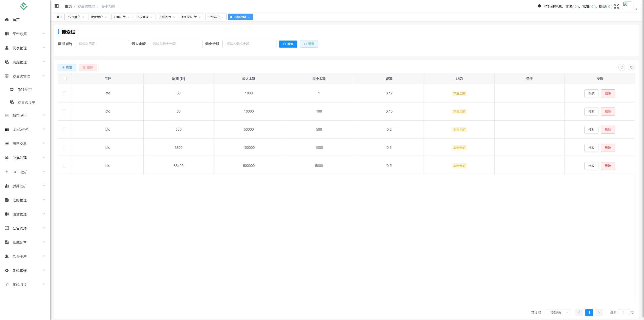
Task: Click the 玩家管理 person icon
Action: [x=7, y=48]
